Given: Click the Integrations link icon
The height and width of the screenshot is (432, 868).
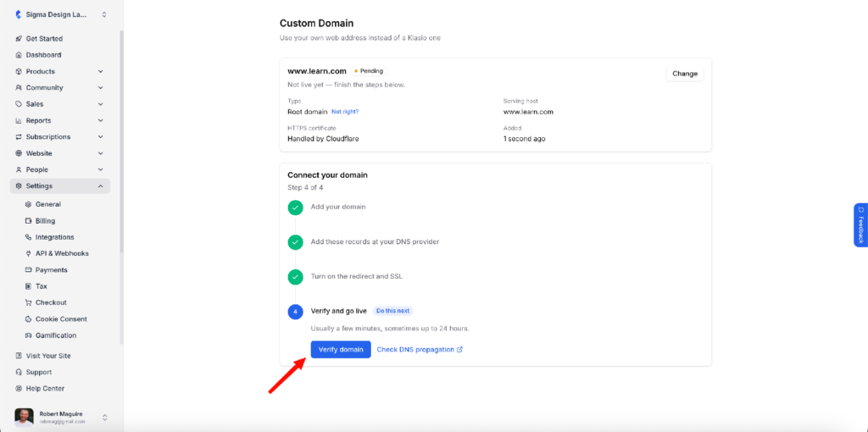Looking at the screenshot, I should pyautogui.click(x=29, y=237).
